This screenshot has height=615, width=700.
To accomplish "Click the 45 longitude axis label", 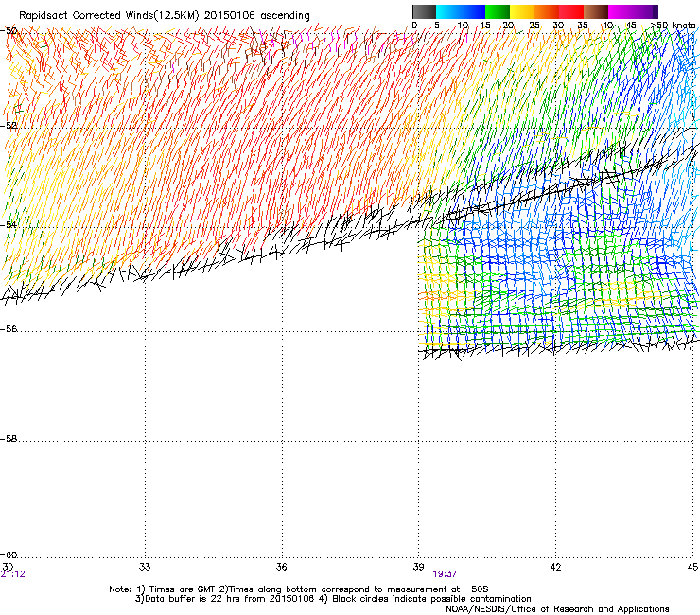I will (x=692, y=567).
